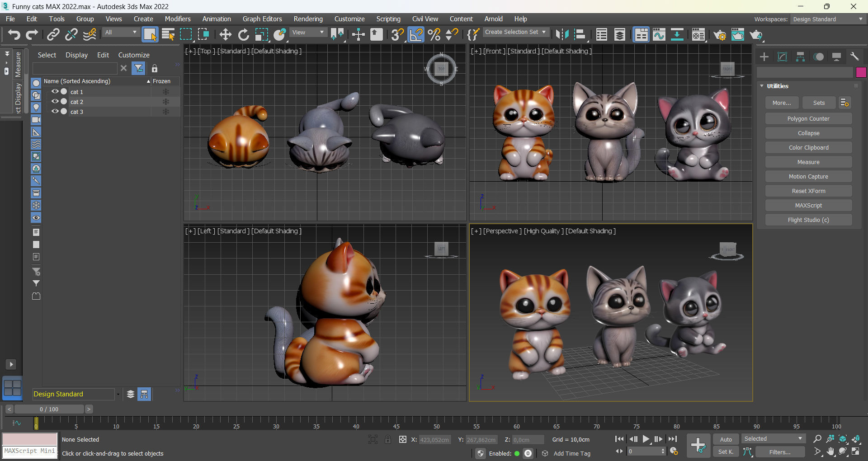Click the Reset XForm utility button

(808, 191)
